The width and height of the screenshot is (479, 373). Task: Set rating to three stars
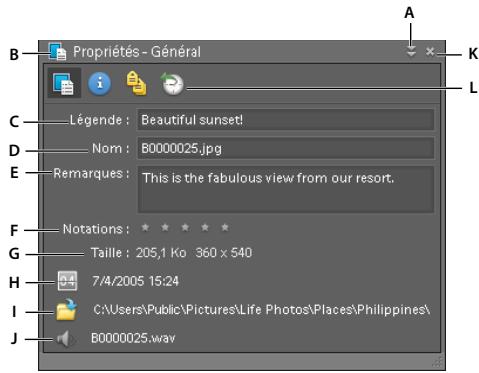tap(185, 228)
